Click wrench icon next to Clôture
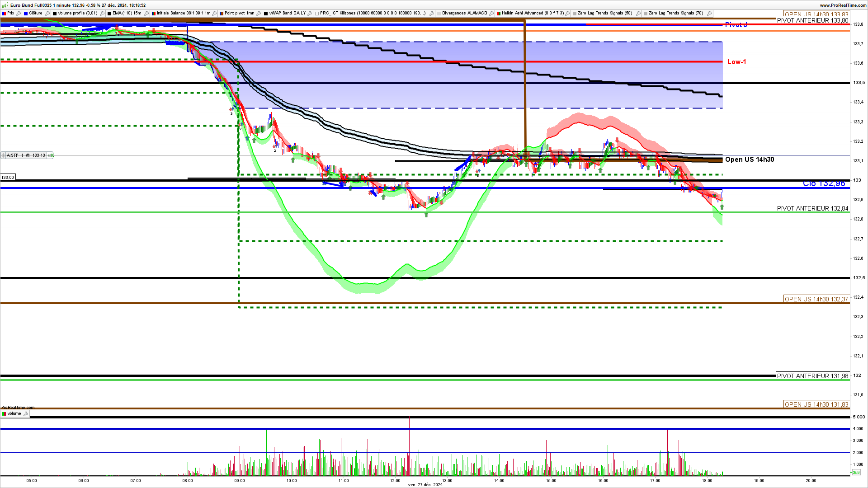Viewport: 868px width, 488px height. pyautogui.click(x=47, y=14)
